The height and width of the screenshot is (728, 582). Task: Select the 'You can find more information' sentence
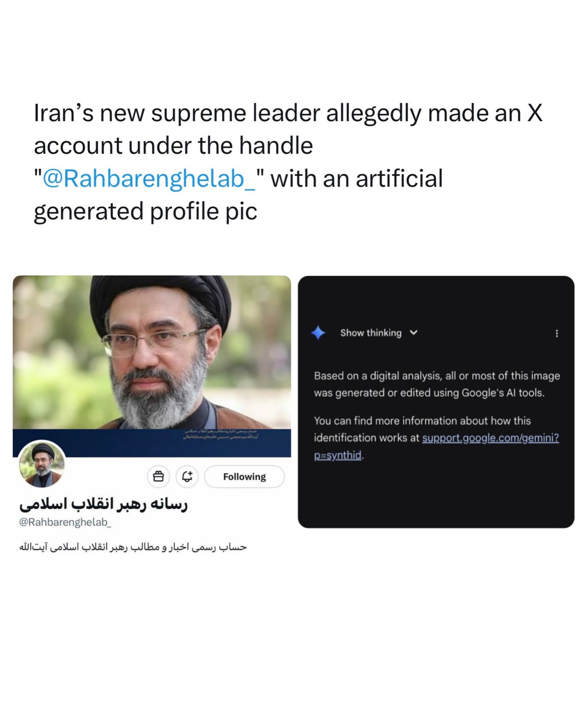[436, 438]
